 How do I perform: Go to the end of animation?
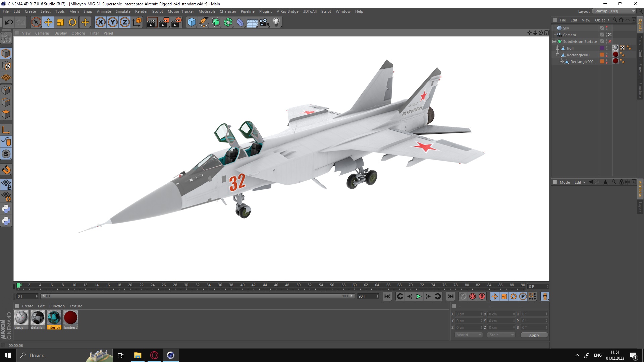click(450, 296)
